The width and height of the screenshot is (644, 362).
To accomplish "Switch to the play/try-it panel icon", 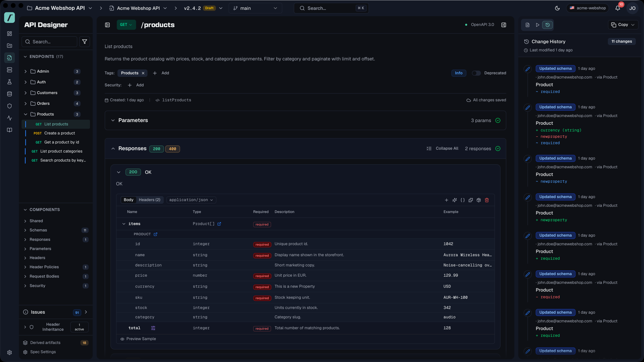I will coord(537,25).
